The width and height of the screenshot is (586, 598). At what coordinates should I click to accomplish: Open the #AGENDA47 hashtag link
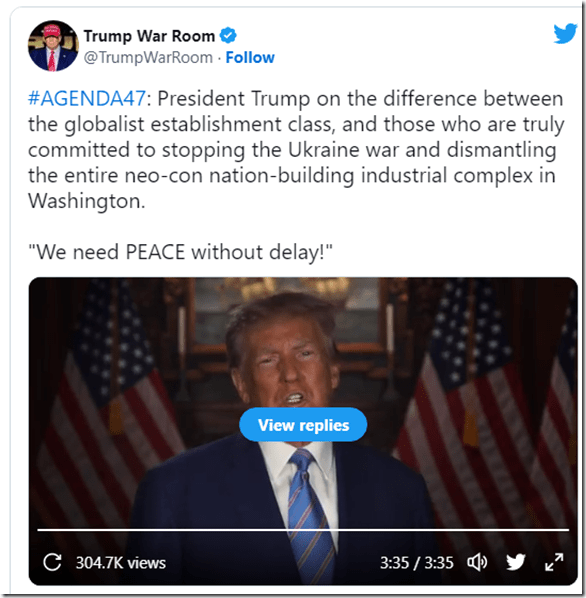tap(87, 98)
